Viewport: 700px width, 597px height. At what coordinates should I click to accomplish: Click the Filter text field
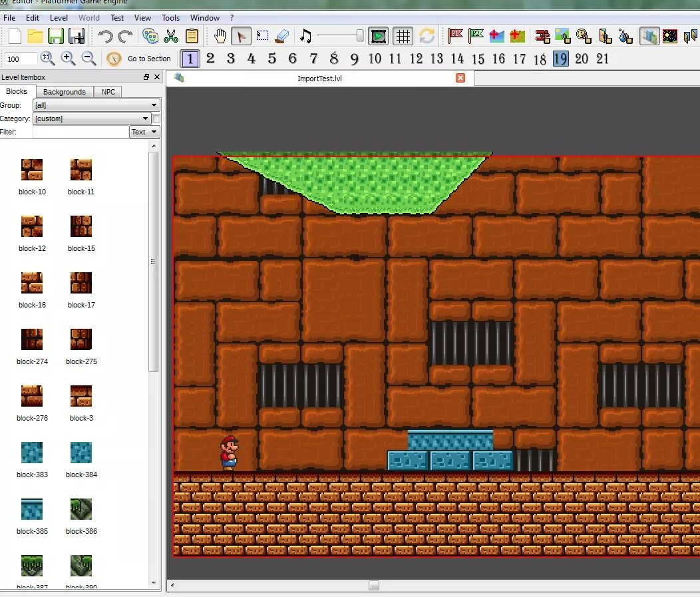tap(81, 132)
